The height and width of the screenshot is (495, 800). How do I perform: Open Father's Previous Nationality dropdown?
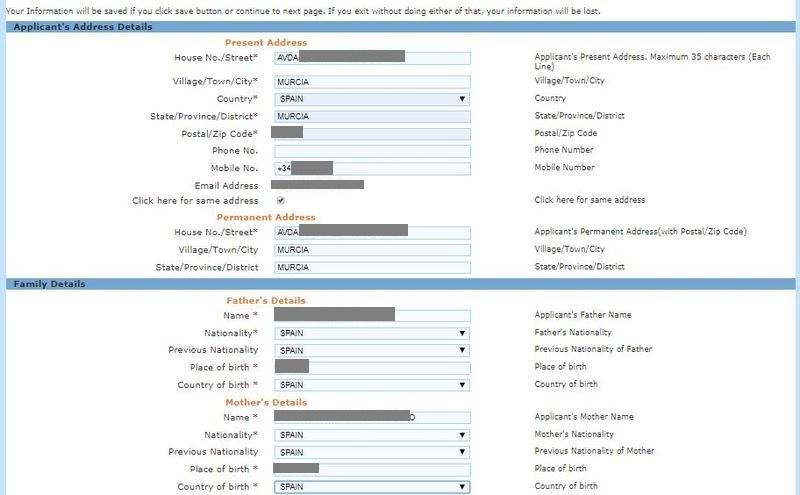click(372, 350)
